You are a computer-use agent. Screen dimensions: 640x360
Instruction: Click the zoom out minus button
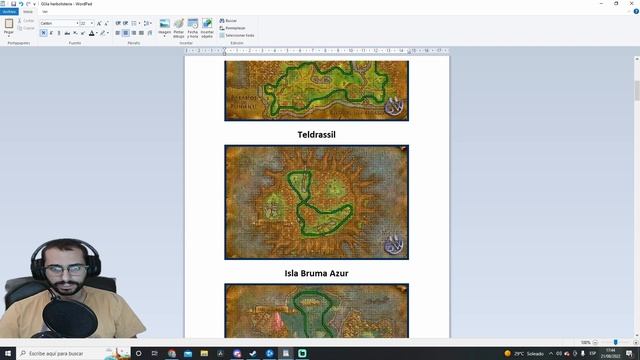click(595, 342)
